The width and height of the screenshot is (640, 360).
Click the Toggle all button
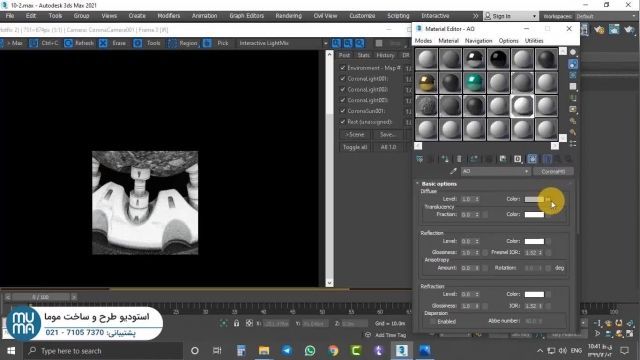click(x=355, y=147)
